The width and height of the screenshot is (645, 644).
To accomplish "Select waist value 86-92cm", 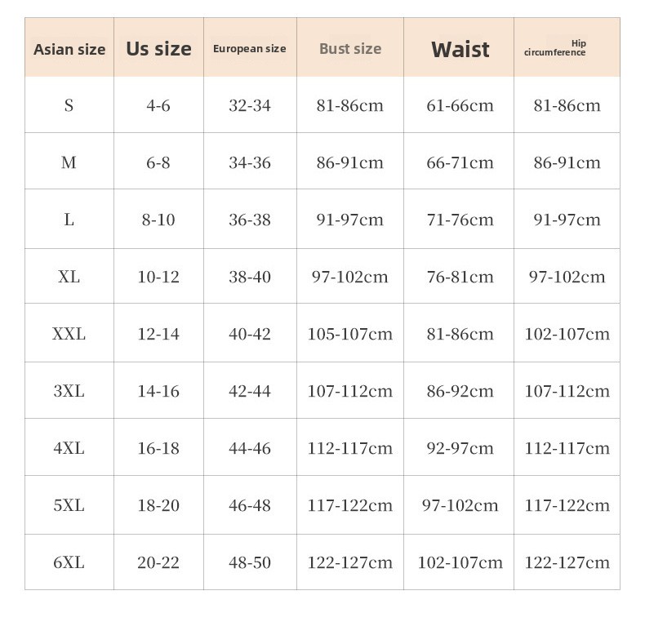I will point(460,391).
